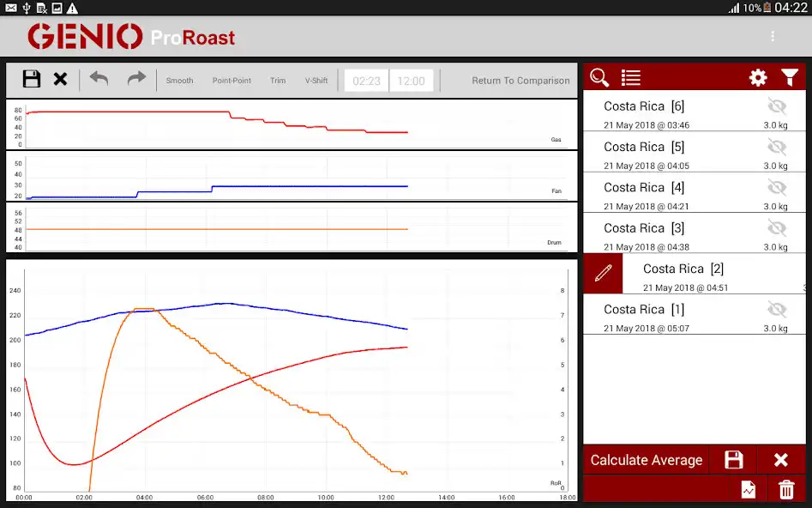This screenshot has height=508, width=812.
Task: Select the V-Shift editing mode
Action: (316, 81)
